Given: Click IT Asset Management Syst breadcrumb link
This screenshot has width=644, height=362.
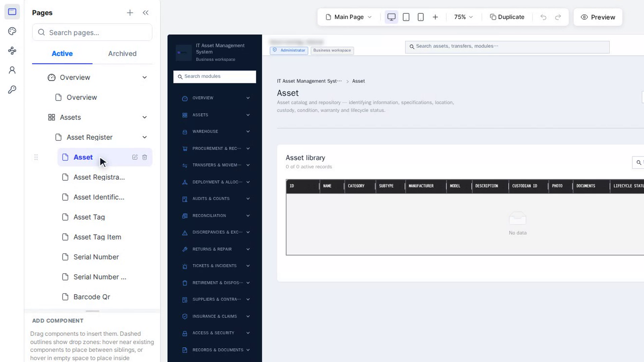Looking at the screenshot, I should click(309, 81).
